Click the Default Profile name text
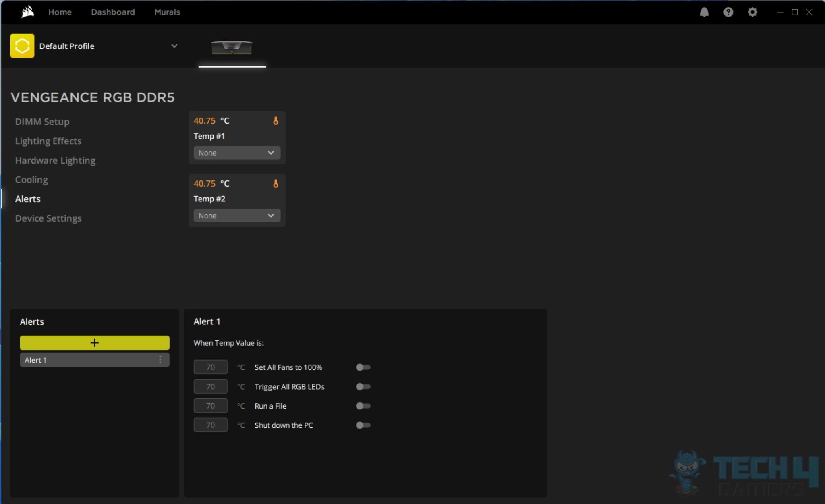The width and height of the screenshot is (825, 504). [67, 46]
